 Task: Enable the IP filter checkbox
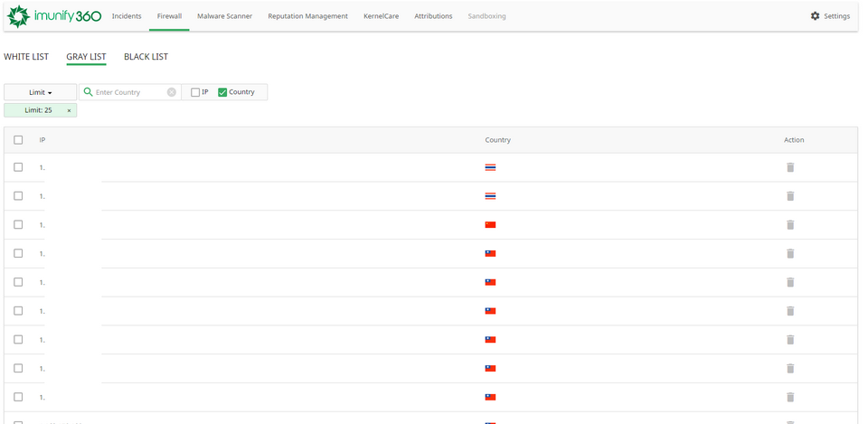tap(195, 92)
